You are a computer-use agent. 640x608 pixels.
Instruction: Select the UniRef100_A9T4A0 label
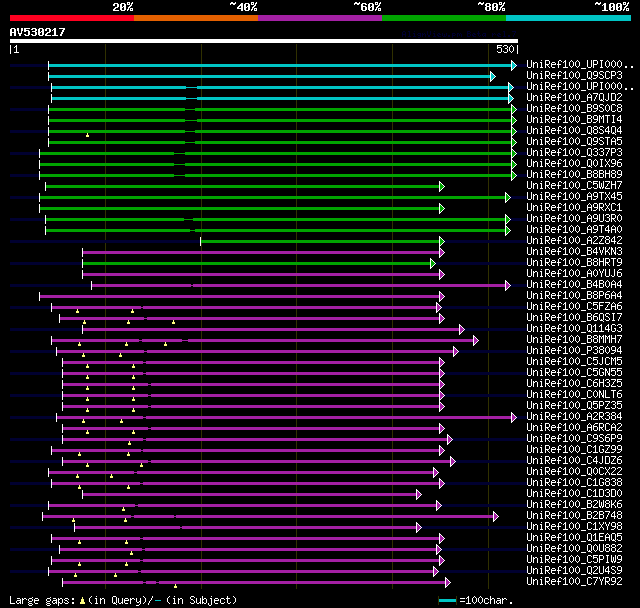[x=574, y=230]
